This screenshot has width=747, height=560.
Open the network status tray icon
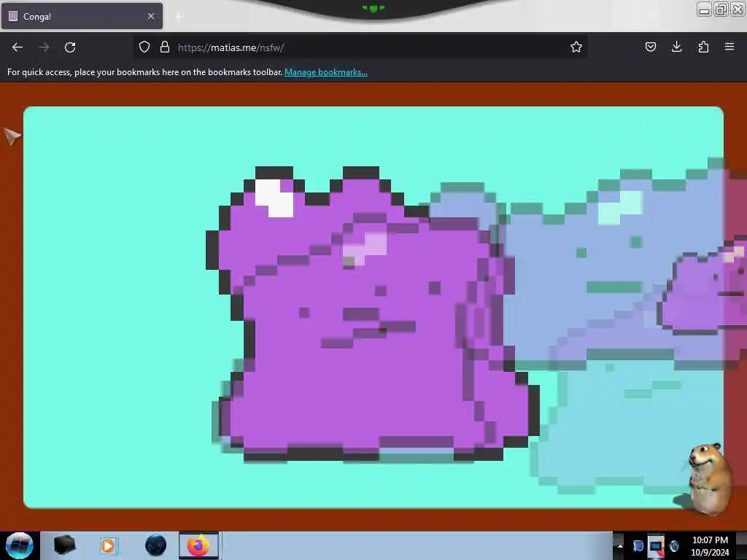pyautogui.click(x=657, y=545)
